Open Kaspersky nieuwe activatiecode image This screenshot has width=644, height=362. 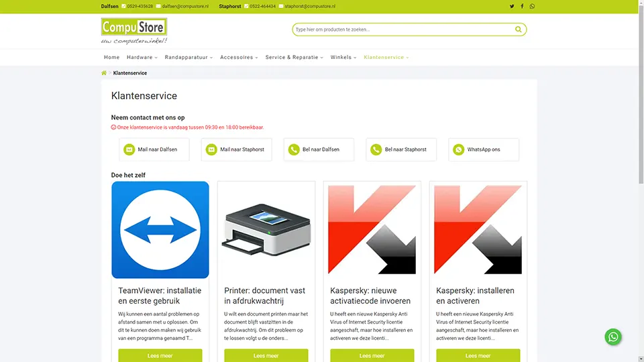coord(372,230)
